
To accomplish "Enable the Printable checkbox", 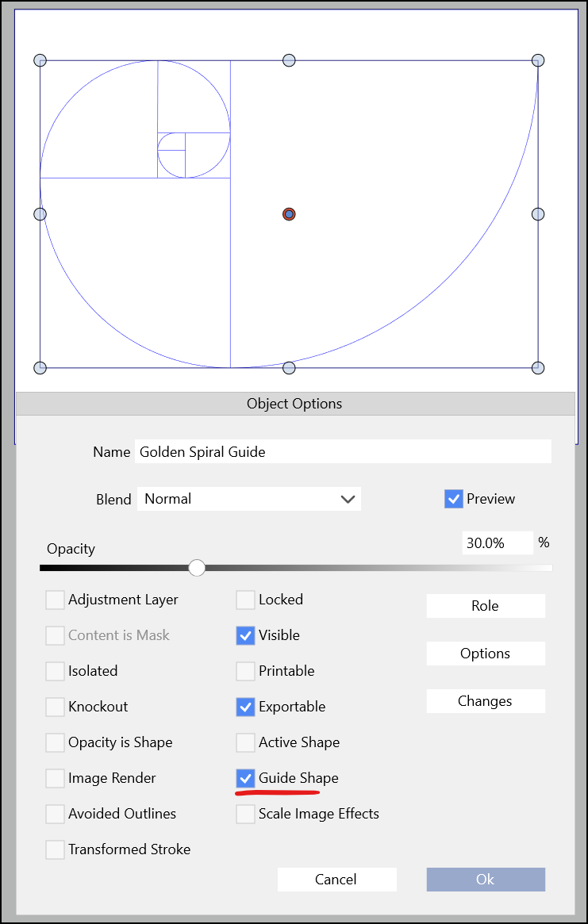I will (x=246, y=671).
